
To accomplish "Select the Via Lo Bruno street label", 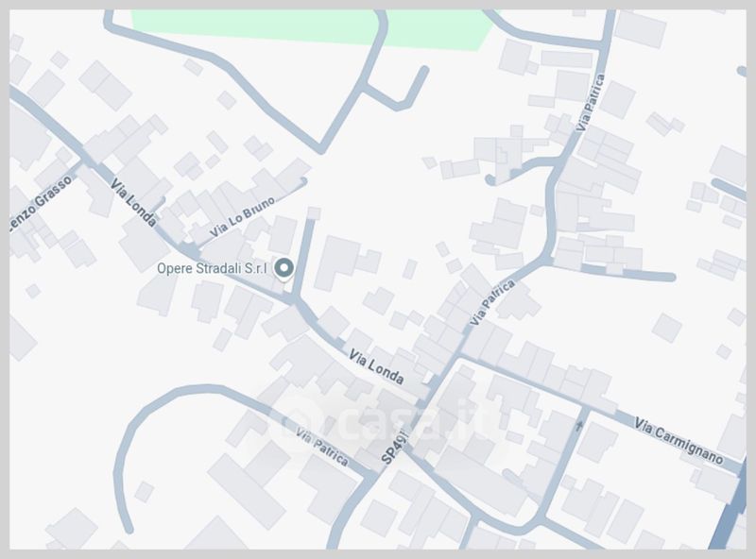I will click(243, 217).
